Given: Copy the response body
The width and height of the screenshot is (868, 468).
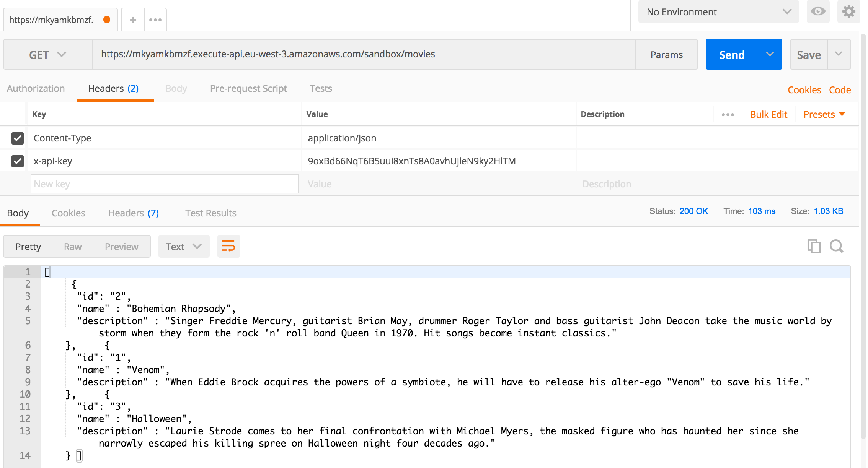Looking at the screenshot, I should [x=814, y=246].
